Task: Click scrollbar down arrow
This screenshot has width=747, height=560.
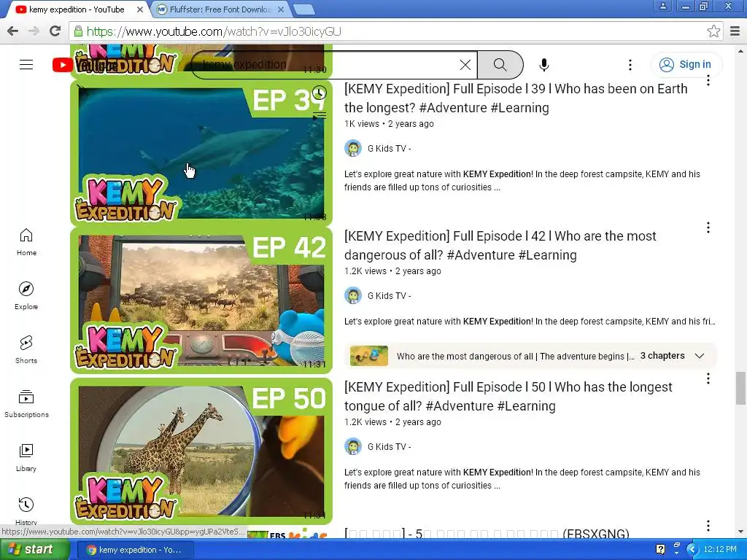Action: (x=740, y=531)
